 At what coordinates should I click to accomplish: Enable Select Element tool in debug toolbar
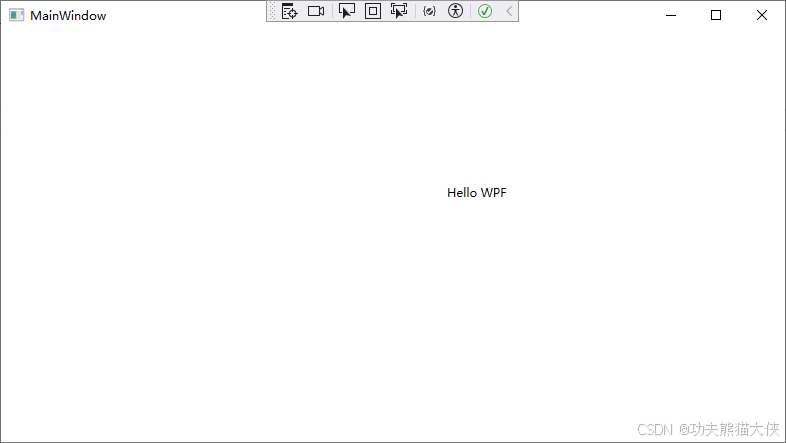coord(346,11)
